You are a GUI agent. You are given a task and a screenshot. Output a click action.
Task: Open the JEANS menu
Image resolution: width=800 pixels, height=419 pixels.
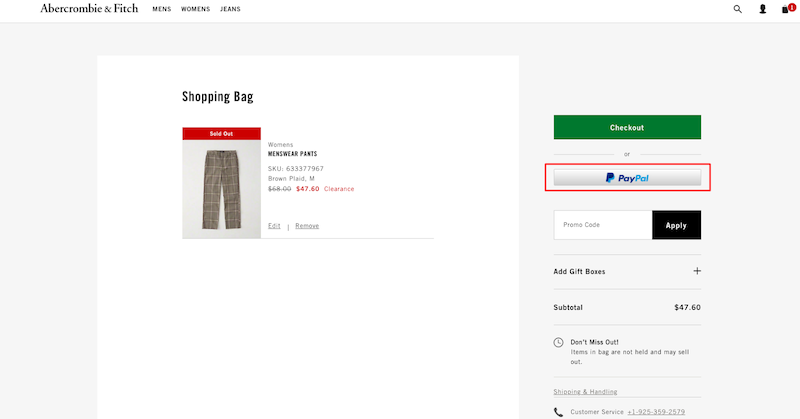(x=229, y=9)
